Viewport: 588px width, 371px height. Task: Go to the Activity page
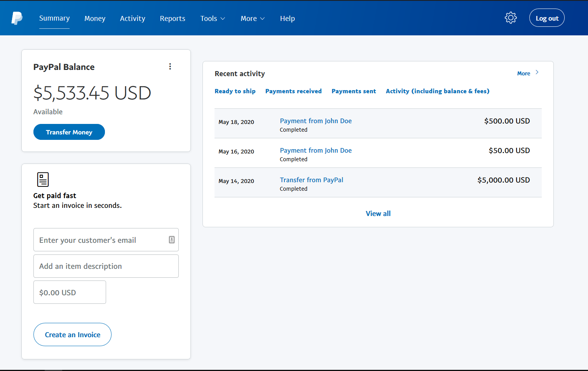pos(133,19)
